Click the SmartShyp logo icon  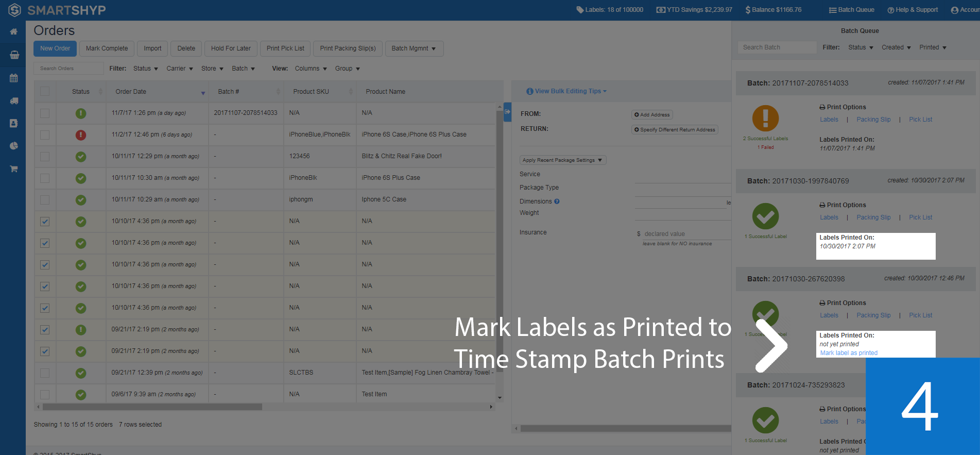[x=14, y=10]
